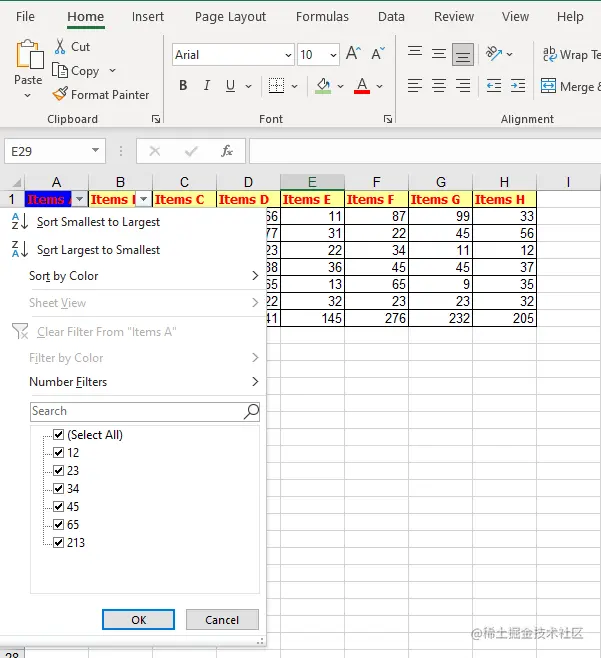Viewport: 601px width, 658px height.
Task: Open underline style dropdown arrow
Action: (248, 86)
